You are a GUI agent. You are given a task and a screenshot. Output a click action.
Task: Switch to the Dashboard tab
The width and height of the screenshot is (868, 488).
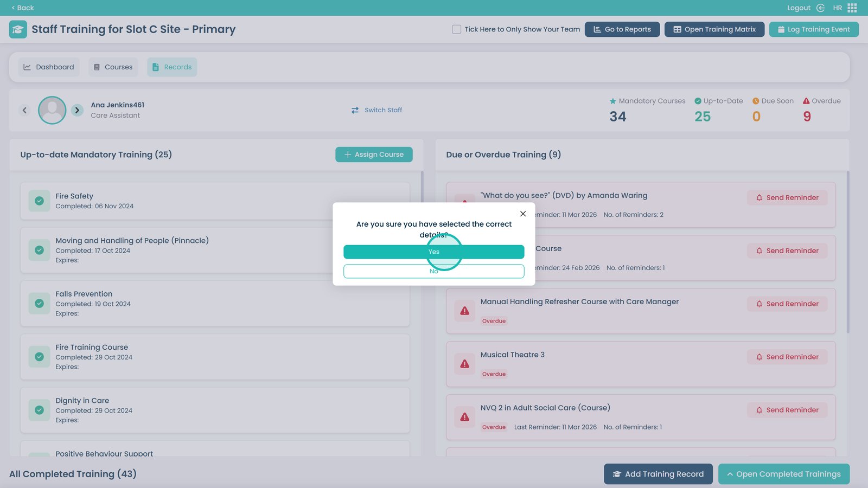49,67
